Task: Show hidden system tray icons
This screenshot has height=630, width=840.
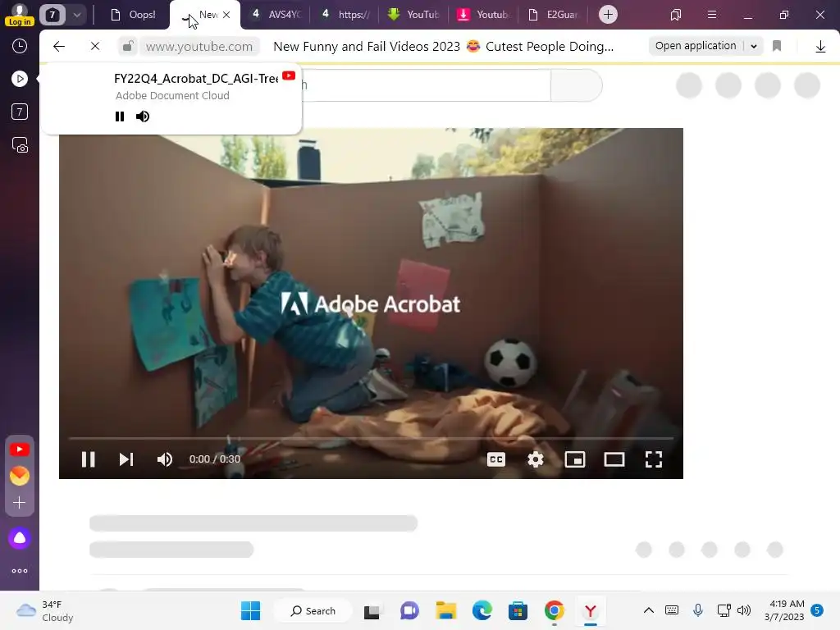Action: point(649,610)
